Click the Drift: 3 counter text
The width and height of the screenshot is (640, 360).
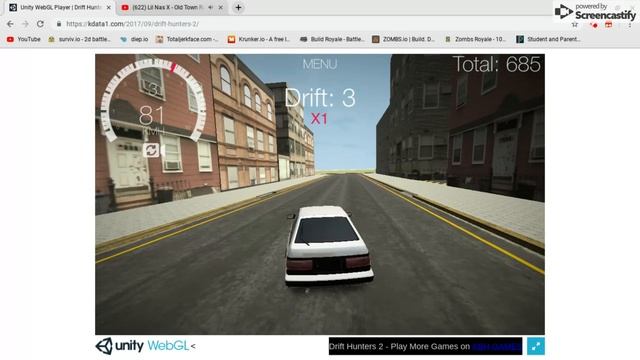click(320, 98)
